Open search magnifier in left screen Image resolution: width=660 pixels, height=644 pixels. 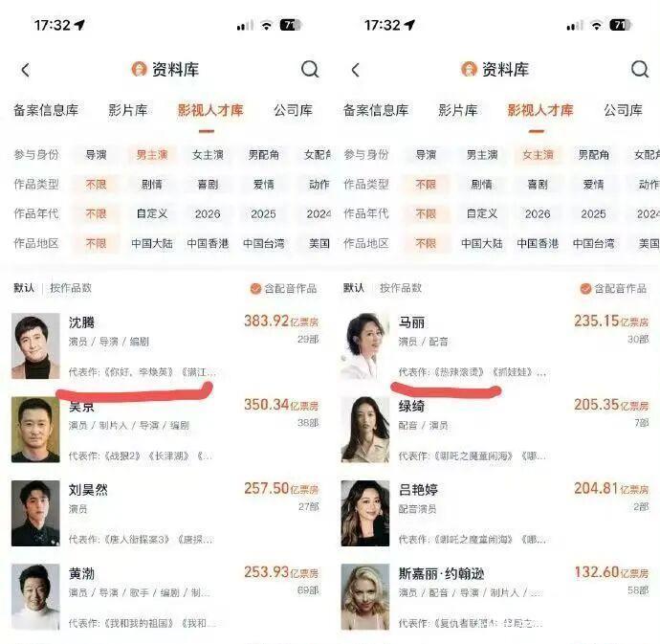pyautogui.click(x=310, y=70)
